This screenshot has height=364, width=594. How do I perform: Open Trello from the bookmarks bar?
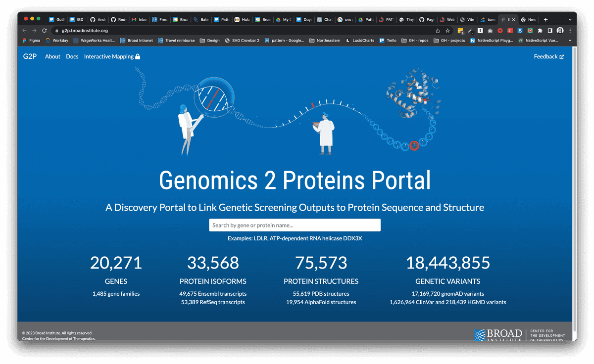388,41
